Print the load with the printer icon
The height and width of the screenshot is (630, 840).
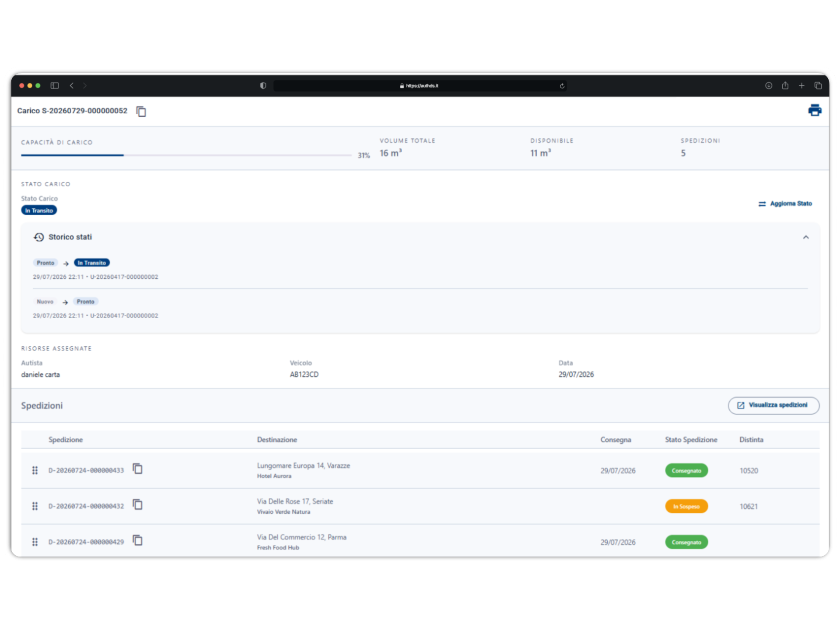pos(814,110)
